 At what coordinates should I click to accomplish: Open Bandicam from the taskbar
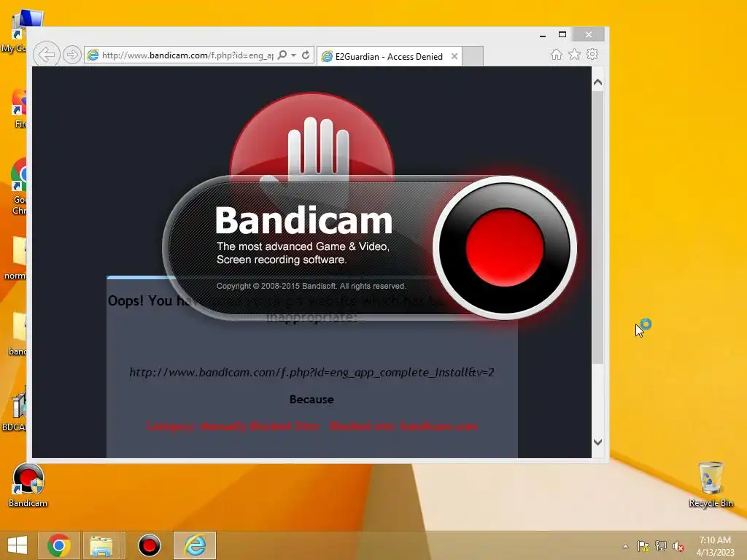149,545
